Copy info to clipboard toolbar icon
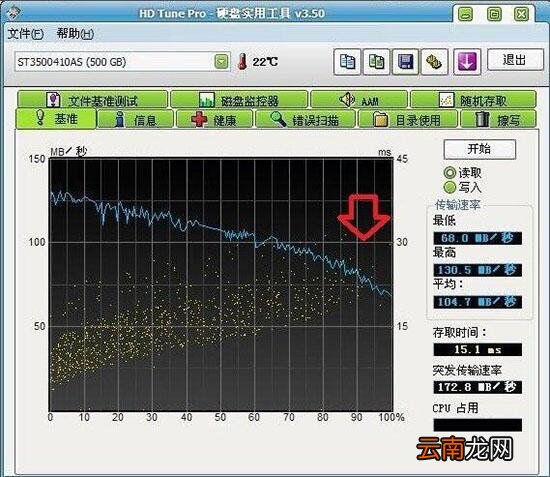The width and height of the screenshot is (550, 477). click(347, 62)
